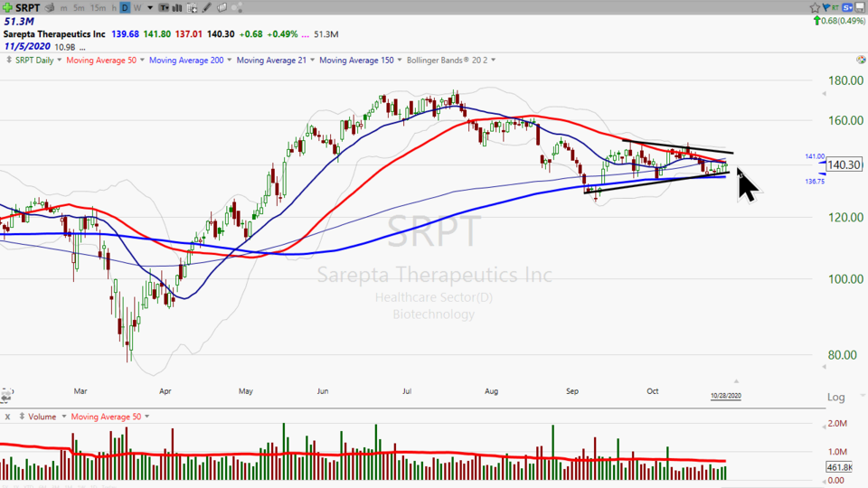Click the note tag icon
The width and height of the screenshot is (868, 488).
222,8
